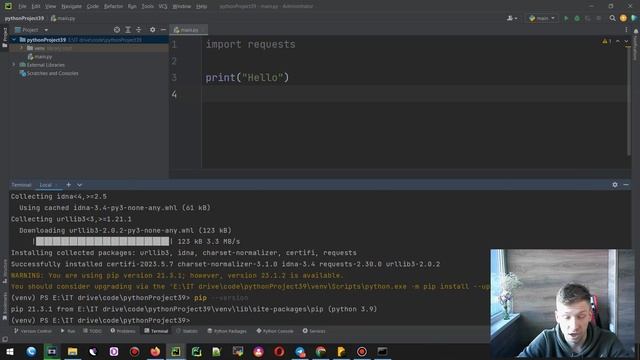This screenshot has width=640, height=360.
Task: Click the Select Opened File target icon
Action: pyautogui.click(x=117, y=30)
